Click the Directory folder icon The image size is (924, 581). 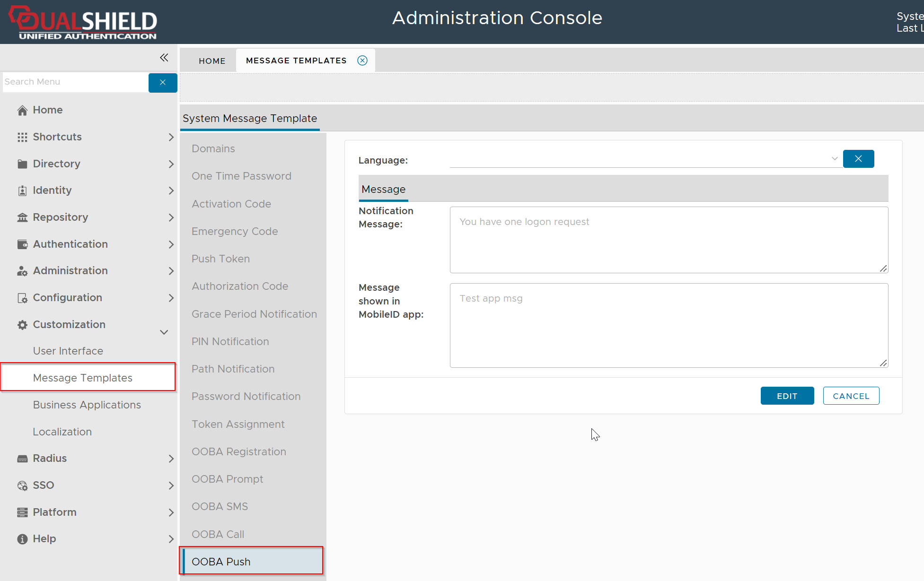coord(22,164)
